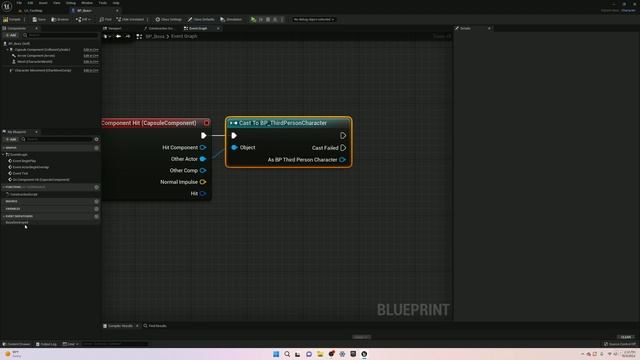Close the Event Graph tab
640x360 pixels.
click(218, 28)
